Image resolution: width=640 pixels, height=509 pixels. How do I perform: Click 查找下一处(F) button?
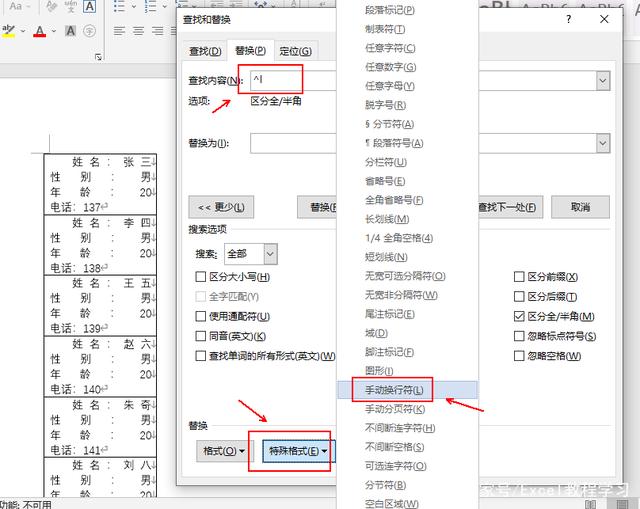point(510,207)
